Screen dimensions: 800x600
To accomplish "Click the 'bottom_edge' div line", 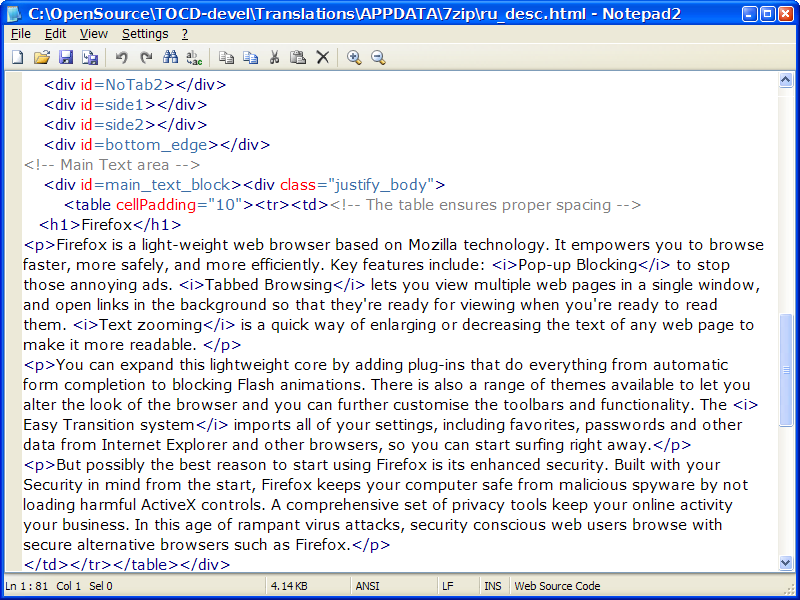I will pyautogui.click(x=157, y=145).
